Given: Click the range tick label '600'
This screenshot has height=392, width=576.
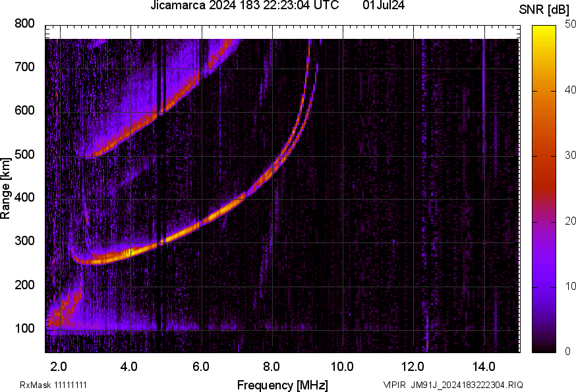Looking at the screenshot, I should click(24, 110).
